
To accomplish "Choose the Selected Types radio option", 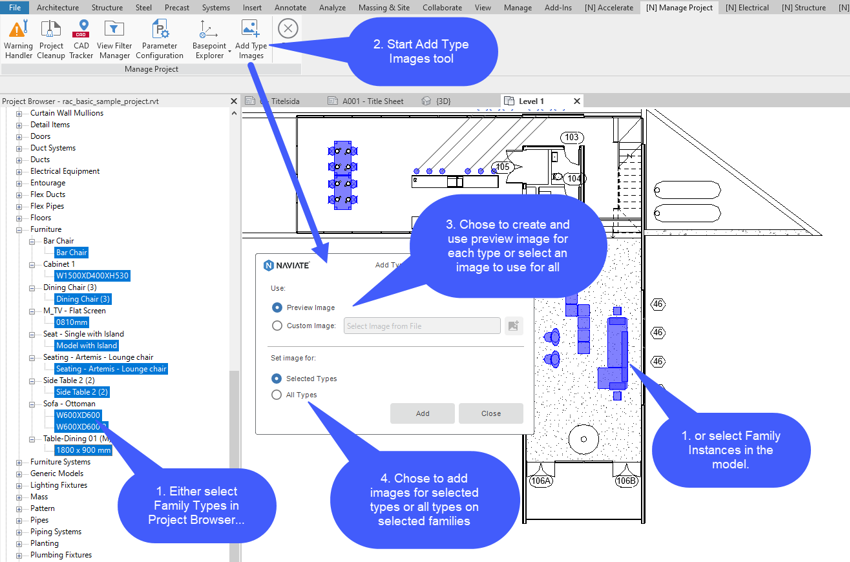I will coord(276,378).
